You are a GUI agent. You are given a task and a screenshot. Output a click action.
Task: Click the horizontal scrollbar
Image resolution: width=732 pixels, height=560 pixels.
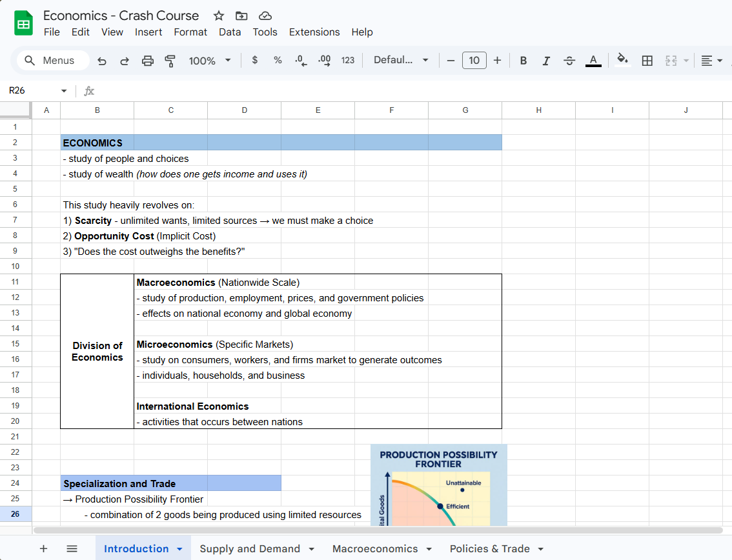tap(378, 530)
